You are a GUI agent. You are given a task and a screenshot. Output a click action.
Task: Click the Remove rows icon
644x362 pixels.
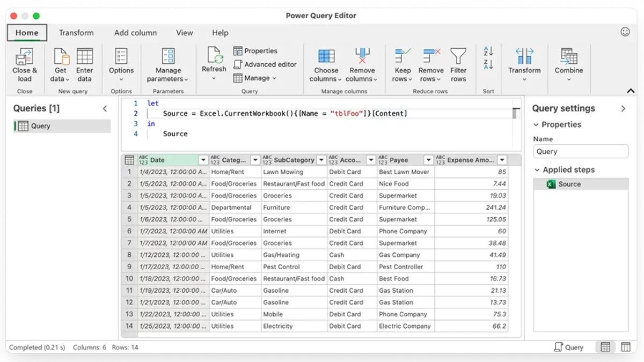[431, 56]
